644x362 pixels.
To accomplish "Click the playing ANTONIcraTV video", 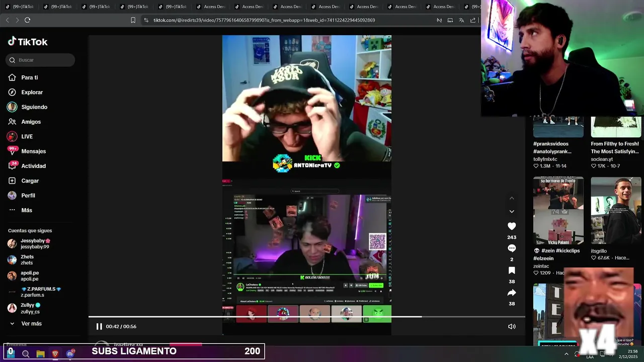I will coord(307,185).
